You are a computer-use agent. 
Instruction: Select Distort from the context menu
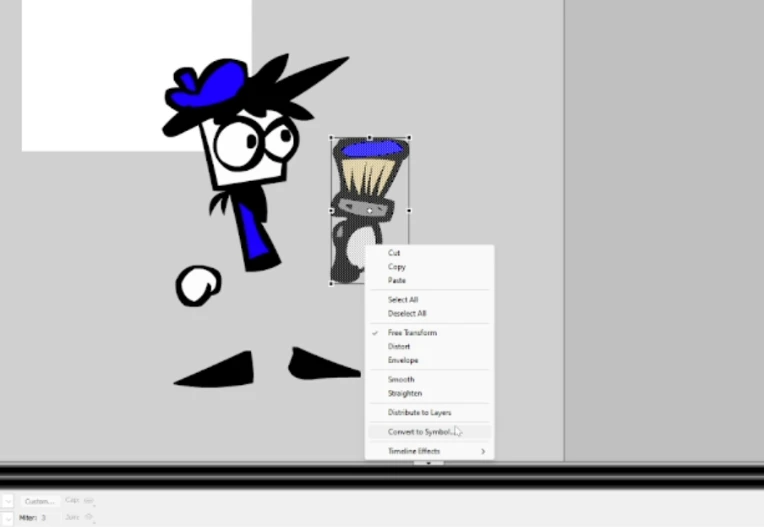point(429,346)
